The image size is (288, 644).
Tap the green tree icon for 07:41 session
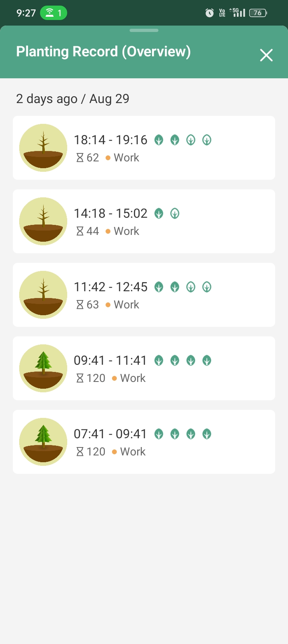click(43, 442)
